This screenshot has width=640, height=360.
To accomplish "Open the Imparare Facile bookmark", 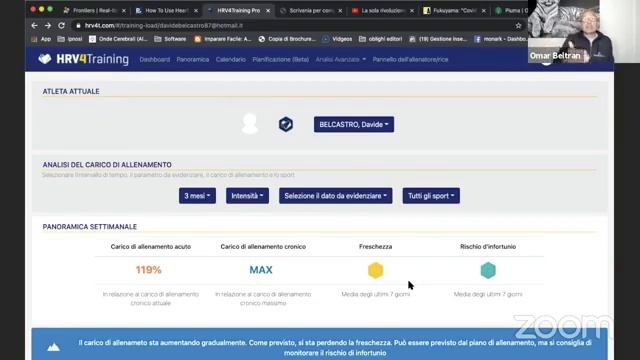I will 222,39.
